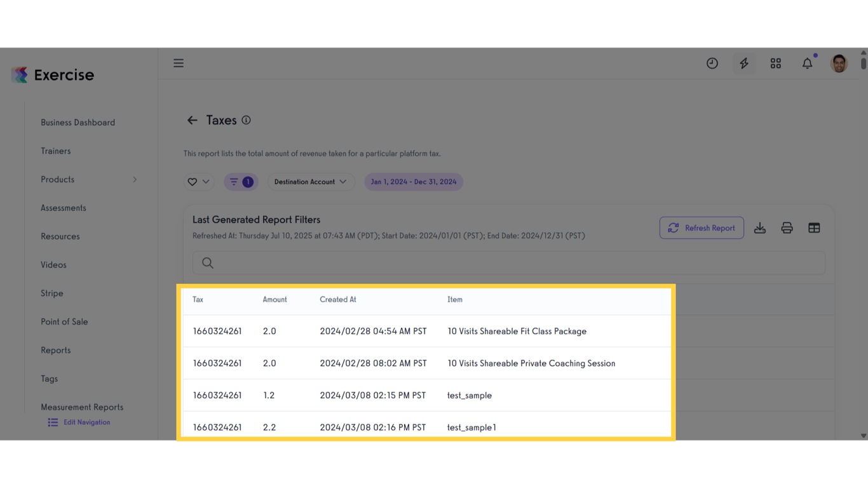Screen dimensions: 868x488
Task: Open Measurement Reports in sidebar
Action: [82, 407]
